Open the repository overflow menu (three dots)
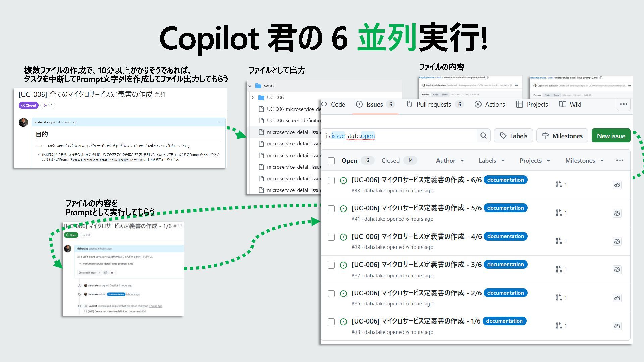The height and width of the screenshot is (362, 644). coord(624,104)
